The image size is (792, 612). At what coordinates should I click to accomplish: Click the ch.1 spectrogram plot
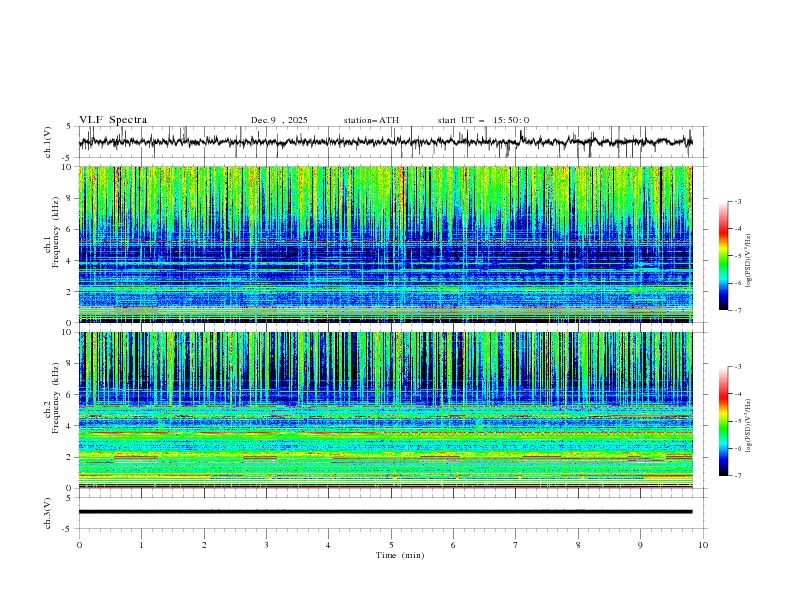(x=385, y=244)
